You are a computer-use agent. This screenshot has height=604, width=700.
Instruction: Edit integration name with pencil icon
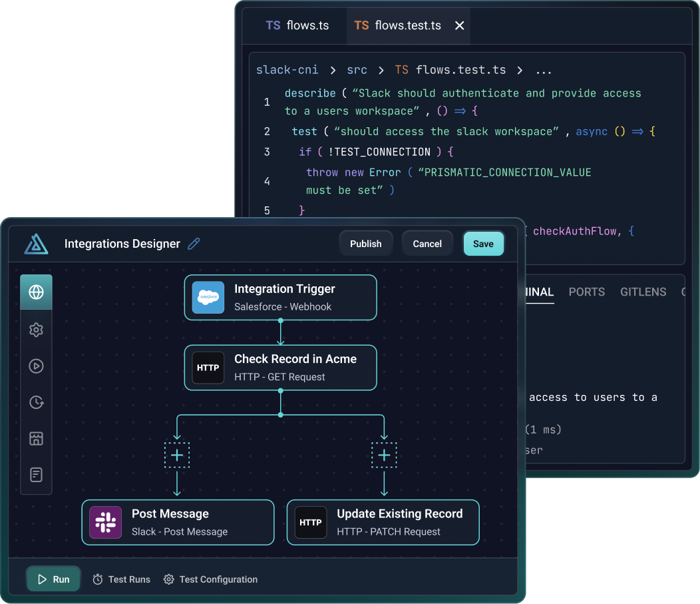pyautogui.click(x=194, y=244)
